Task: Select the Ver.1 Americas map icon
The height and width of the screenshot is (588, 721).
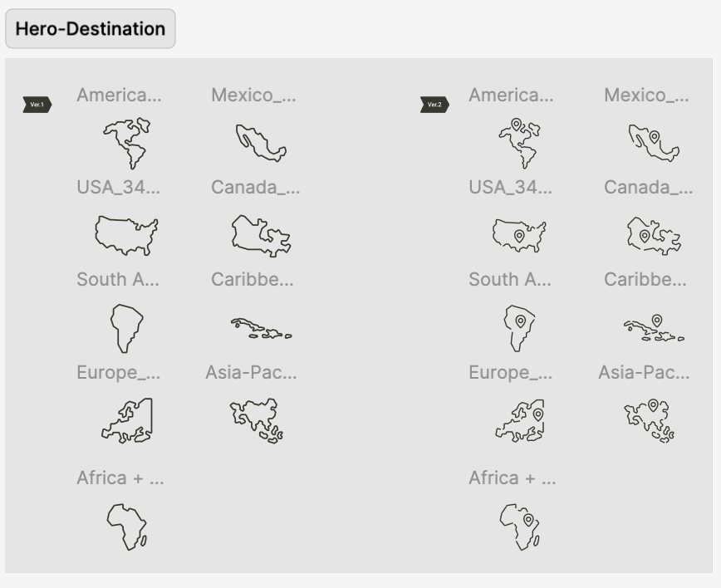Action: coord(127,144)
